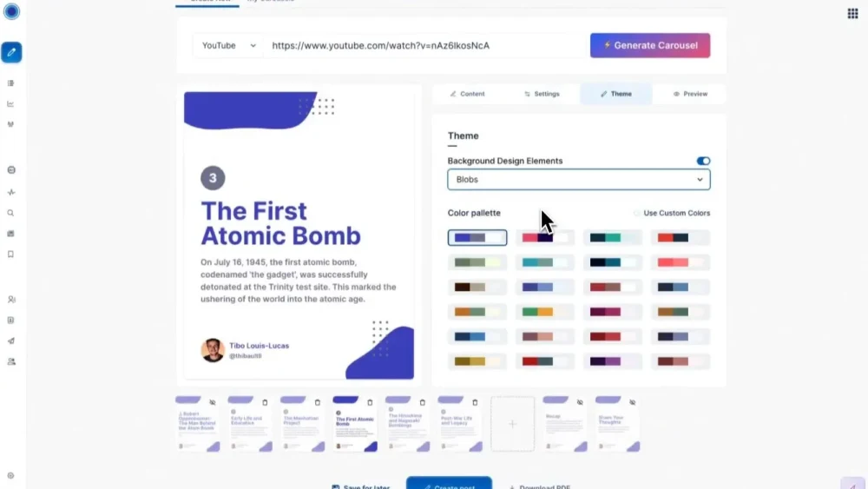
Task: Toggle visibility of the Recap slide
Action: [x=580, y=403]
